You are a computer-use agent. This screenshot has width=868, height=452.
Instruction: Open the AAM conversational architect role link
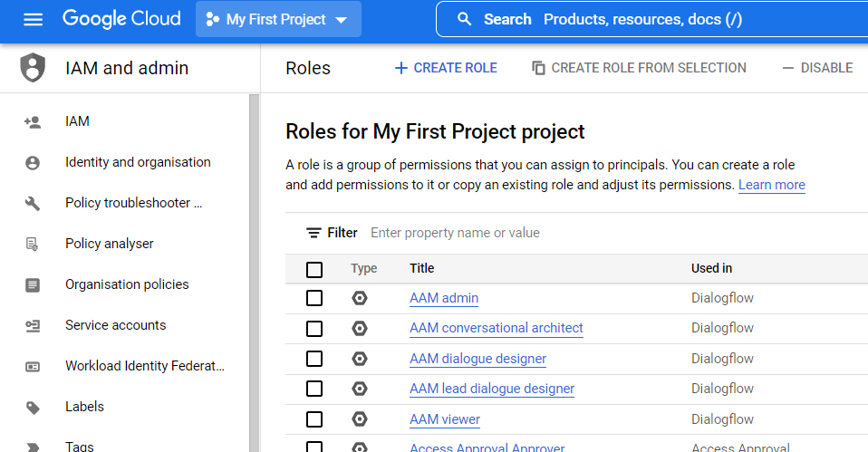pos(497,328)
